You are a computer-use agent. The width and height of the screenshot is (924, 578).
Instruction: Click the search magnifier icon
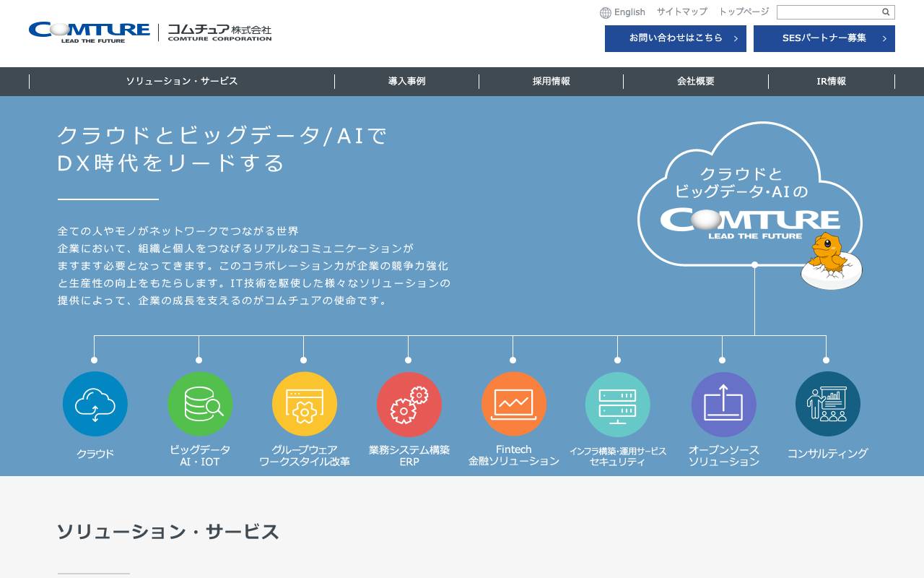pyautogui.click(x=886, y=12)
